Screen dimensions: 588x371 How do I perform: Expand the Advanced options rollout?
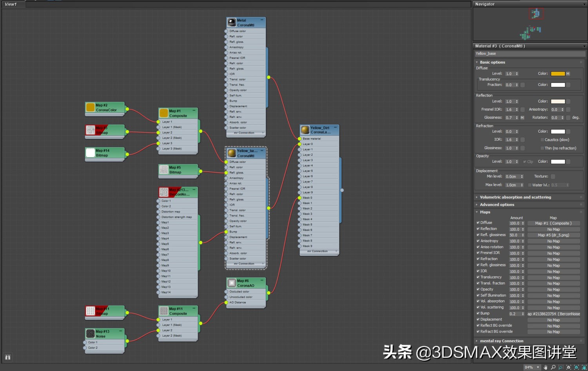[x=497, y=205]
